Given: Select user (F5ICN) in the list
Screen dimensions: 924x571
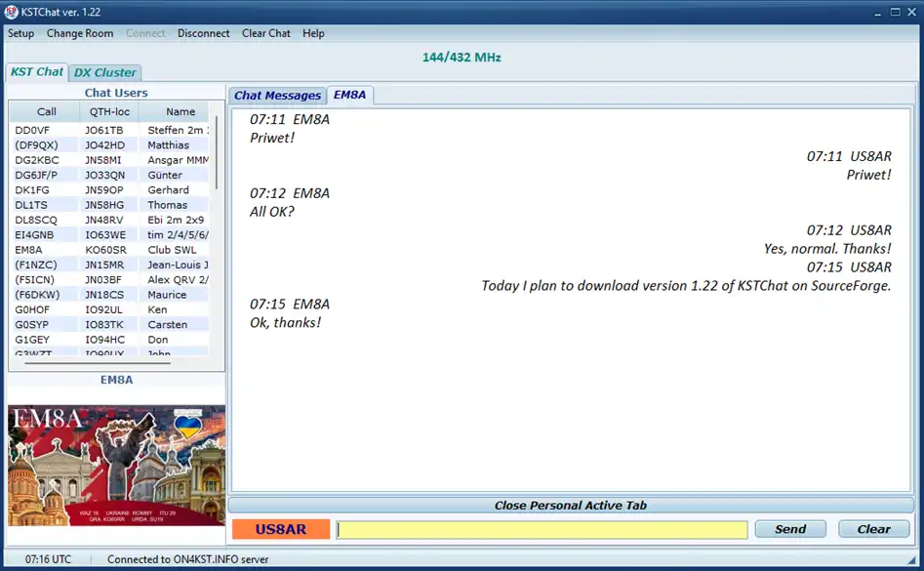Looking at the screenshot, I should click(35, 279).
